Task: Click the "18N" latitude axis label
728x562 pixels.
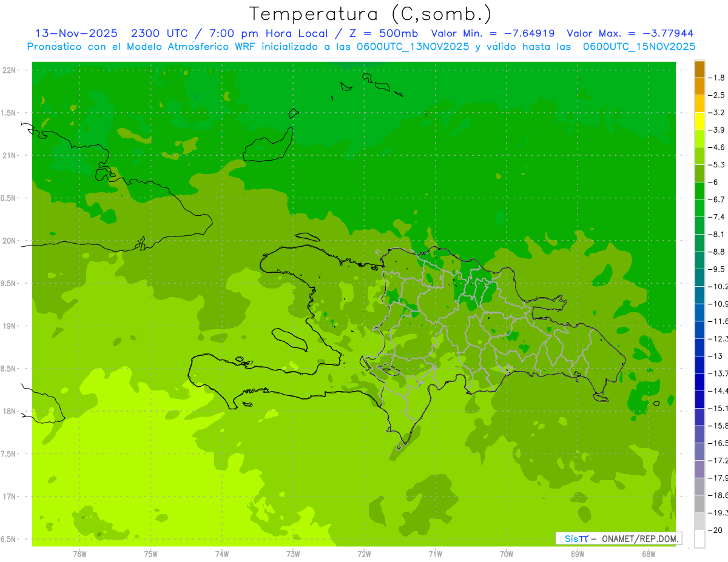Action: (10, 412)
